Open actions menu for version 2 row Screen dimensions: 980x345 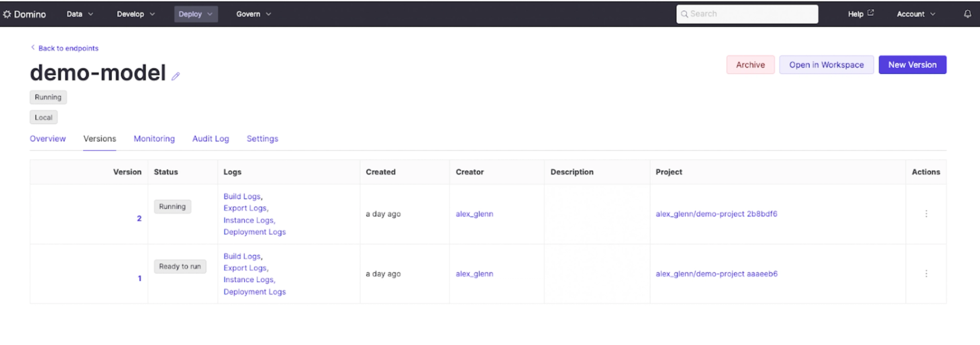[926, 214]
